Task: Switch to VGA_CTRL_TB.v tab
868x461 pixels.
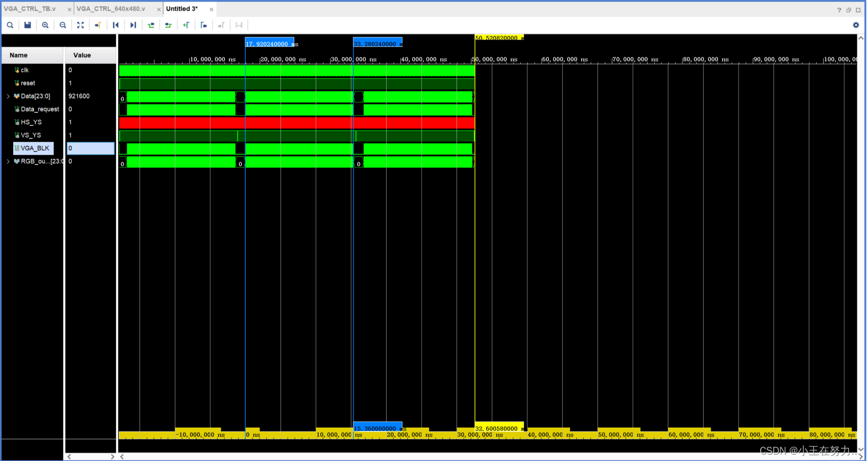Action: point(30,9)
